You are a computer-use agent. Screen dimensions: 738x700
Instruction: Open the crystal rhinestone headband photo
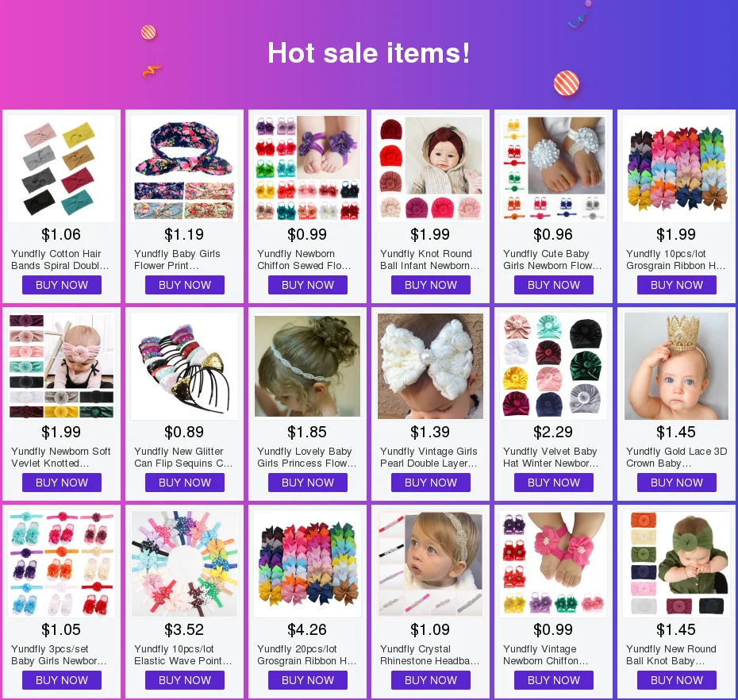pyautogui.click(x=430, y=564)
